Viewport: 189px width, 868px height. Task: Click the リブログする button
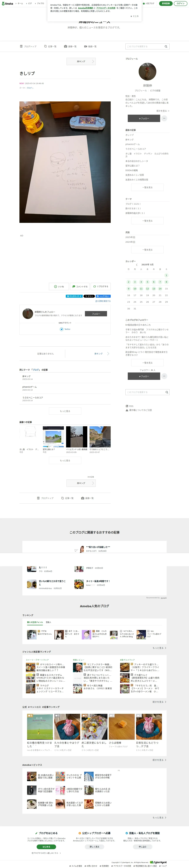(101, 286)
